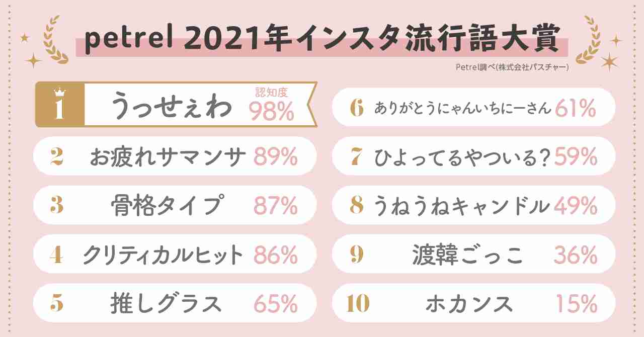Click the 推しグラス ranking entry
Viewport: 644px width, 337px height.
[x=175, y=303]
